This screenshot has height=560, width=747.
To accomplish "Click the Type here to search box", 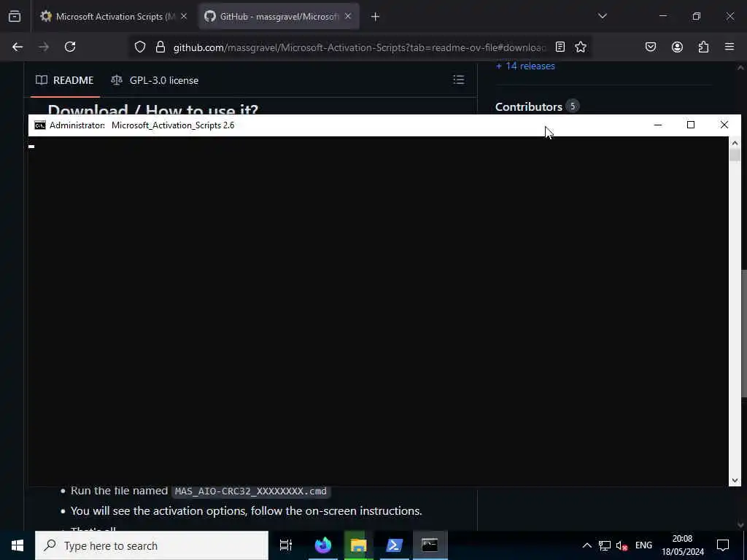I will point(152,545).
